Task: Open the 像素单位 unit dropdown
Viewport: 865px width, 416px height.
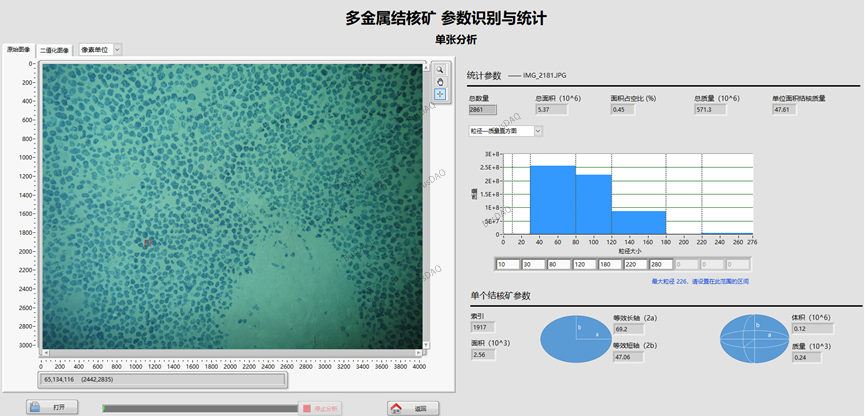Action: 100,49
